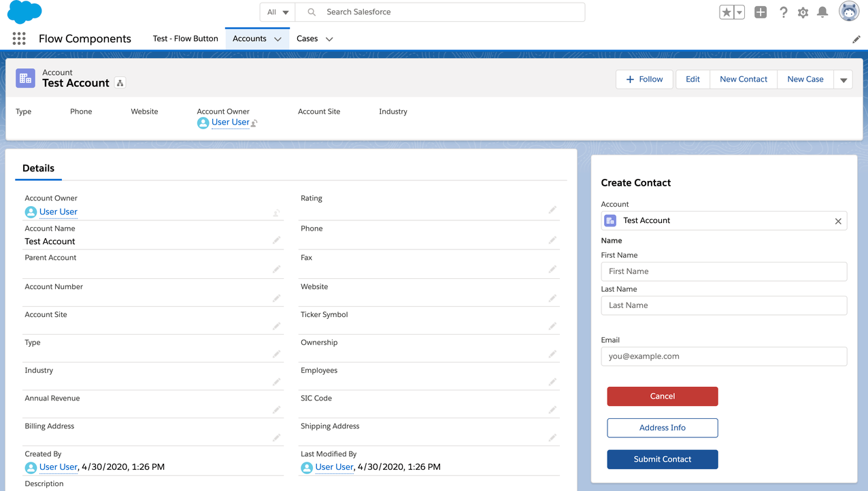The image size is (868, 491).
Task: Select the Details tab
Action: 38,168
